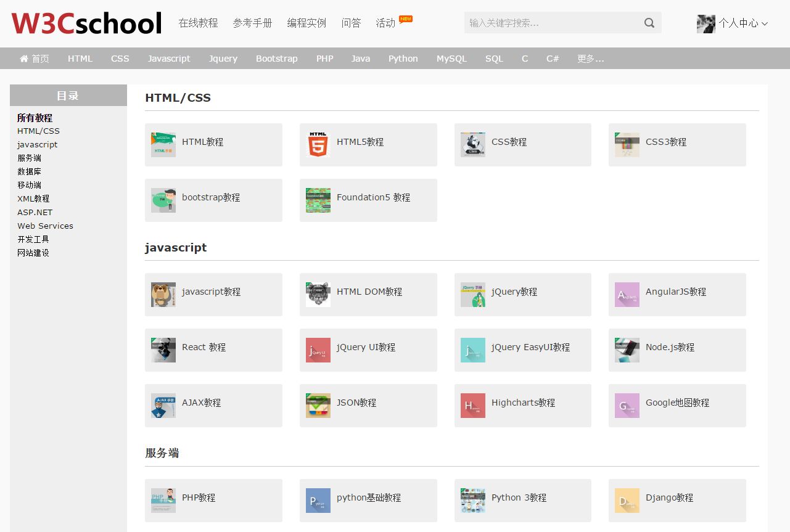Click the HTML/CSS section heading

click(x=178, y=97)
